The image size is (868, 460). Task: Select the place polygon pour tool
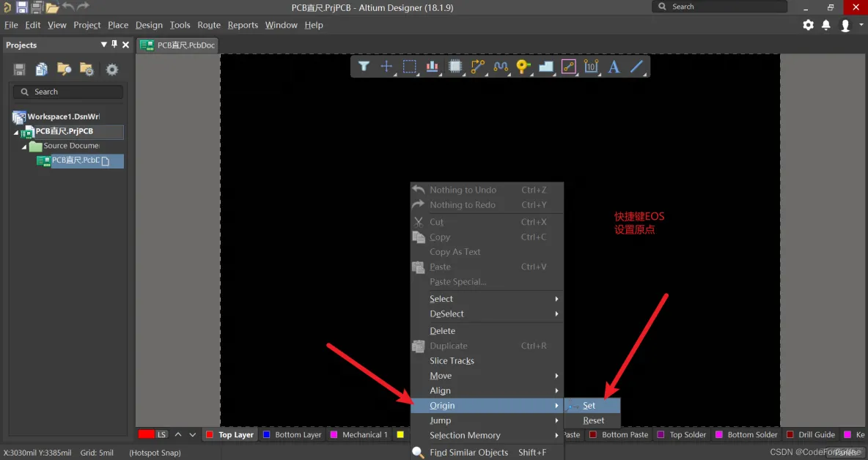[x=546, y=67]
